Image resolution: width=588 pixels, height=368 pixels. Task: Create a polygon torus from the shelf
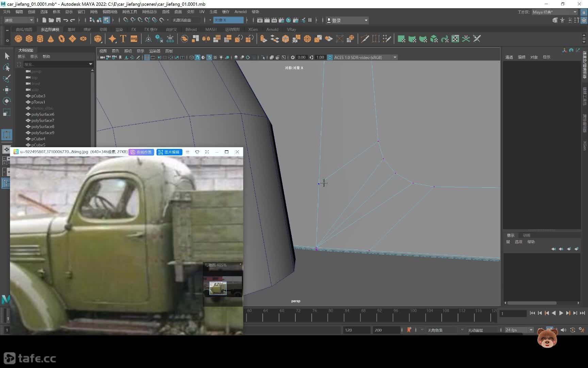coord(62,39)
